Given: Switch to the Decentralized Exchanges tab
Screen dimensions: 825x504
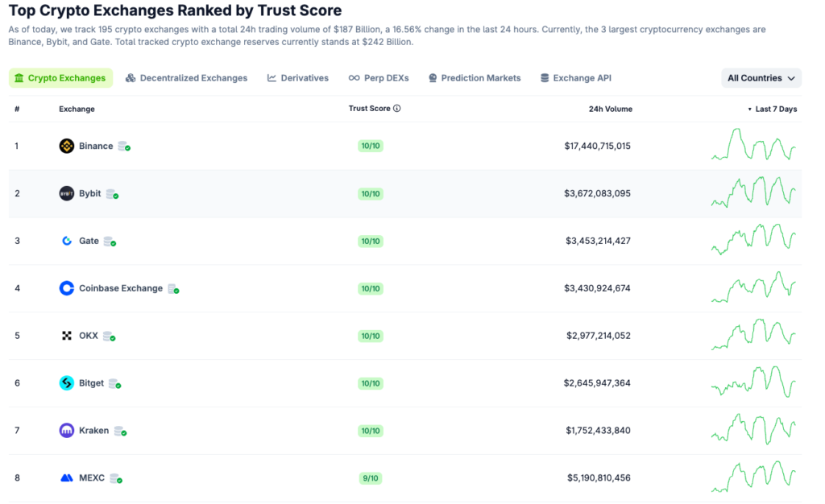Looking at the screenshot, I should [x=186, y=78].
